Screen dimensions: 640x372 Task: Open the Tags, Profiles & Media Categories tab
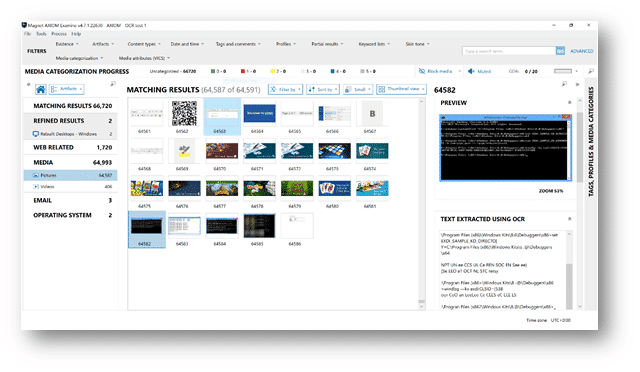tap(591, 142)
